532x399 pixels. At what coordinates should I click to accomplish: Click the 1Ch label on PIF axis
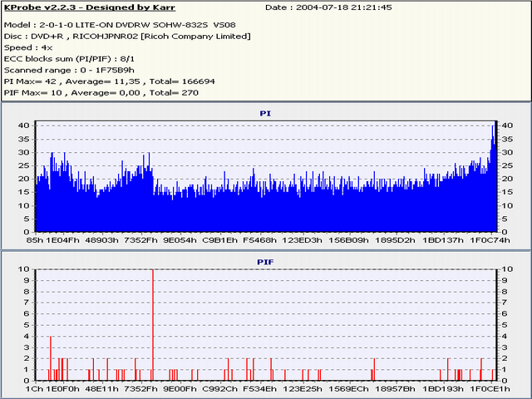point(35,389)
